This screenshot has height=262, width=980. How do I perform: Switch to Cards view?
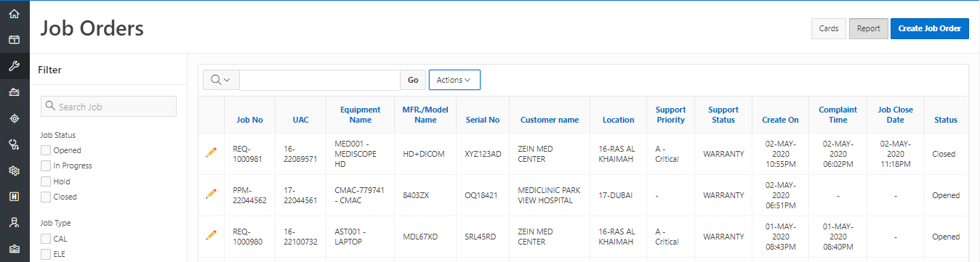tap(829, 28)
